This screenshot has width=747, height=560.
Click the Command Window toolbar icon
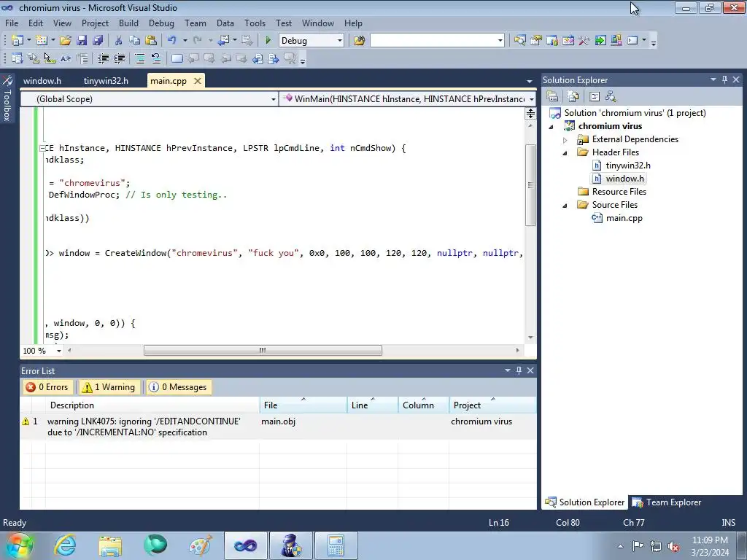632,41
